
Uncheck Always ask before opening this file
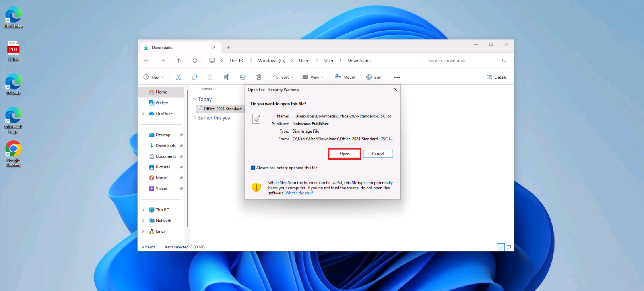pyautogui.click(x=253, y=168)
